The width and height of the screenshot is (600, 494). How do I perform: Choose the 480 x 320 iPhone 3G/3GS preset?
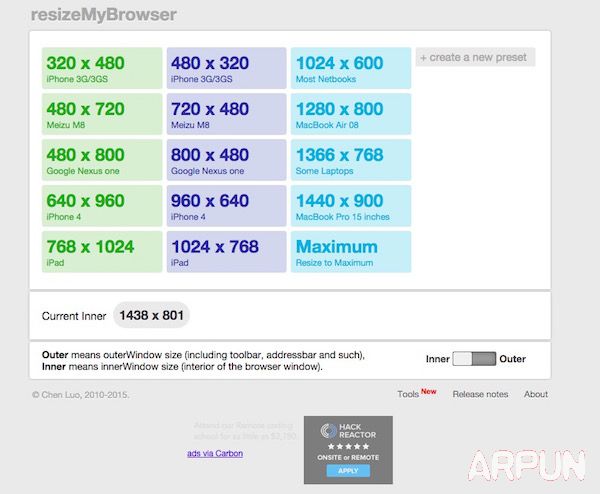point(226,69)
